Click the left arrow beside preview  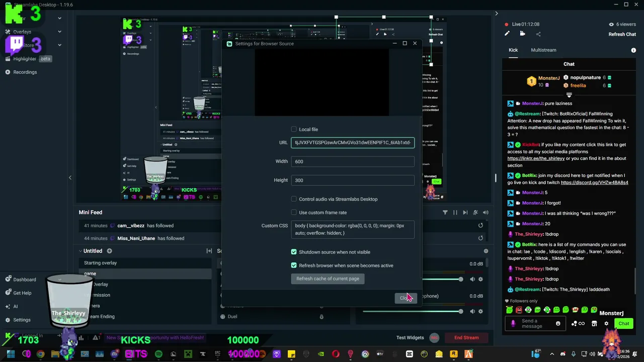[x=70, y=177]
